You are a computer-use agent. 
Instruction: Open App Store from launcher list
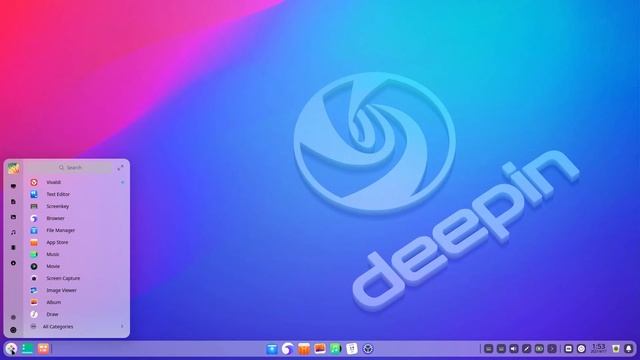point(76,242)
